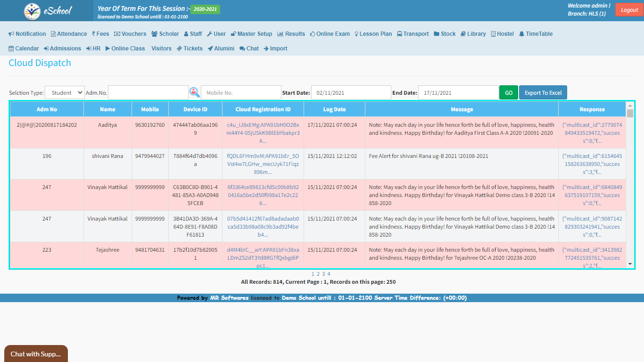644x362 pixels.
Task: Go to page 2 of records
Action: 318,274
